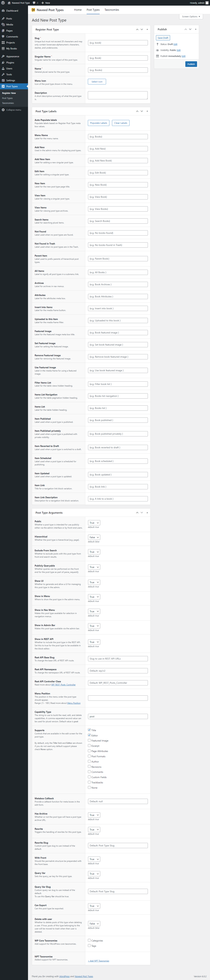Check the Featured Image supports checkbox
Viewport: 210px width, 980px height.
pyautogui.click(x=89, y=740)
